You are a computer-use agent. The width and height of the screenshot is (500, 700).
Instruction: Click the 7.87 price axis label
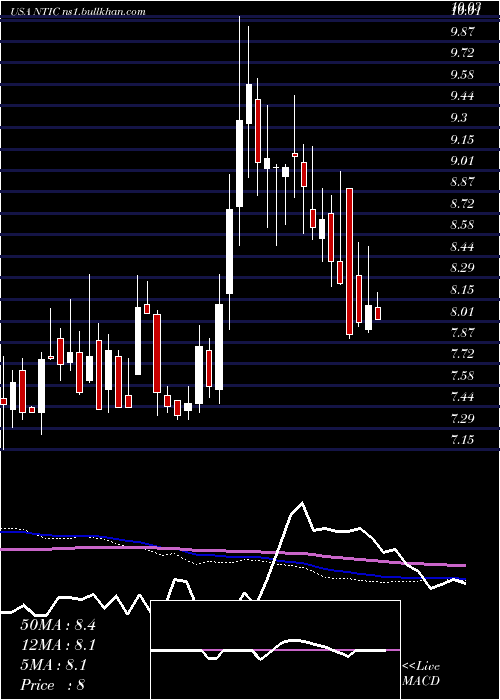[462, 333]
